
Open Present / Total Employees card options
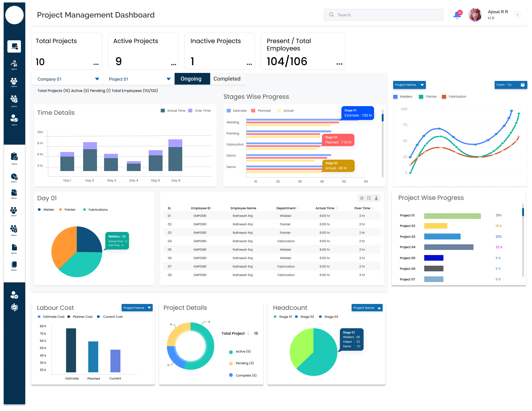point(339,64)
